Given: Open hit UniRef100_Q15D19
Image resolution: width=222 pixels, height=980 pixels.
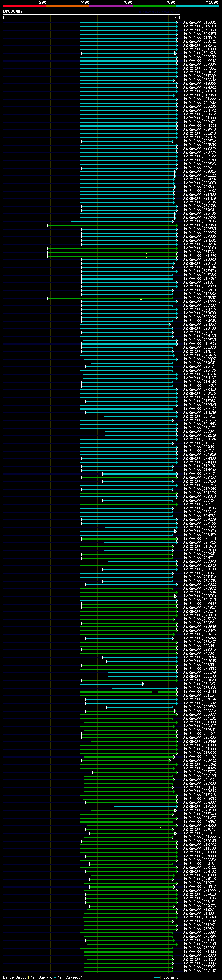Looking at the screenshot, I should (x=199, y=38).
